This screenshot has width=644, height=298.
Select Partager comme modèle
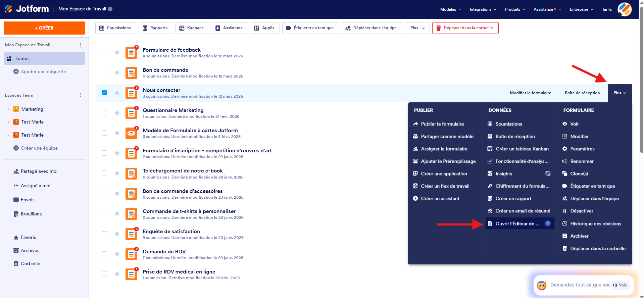[443, 136]
